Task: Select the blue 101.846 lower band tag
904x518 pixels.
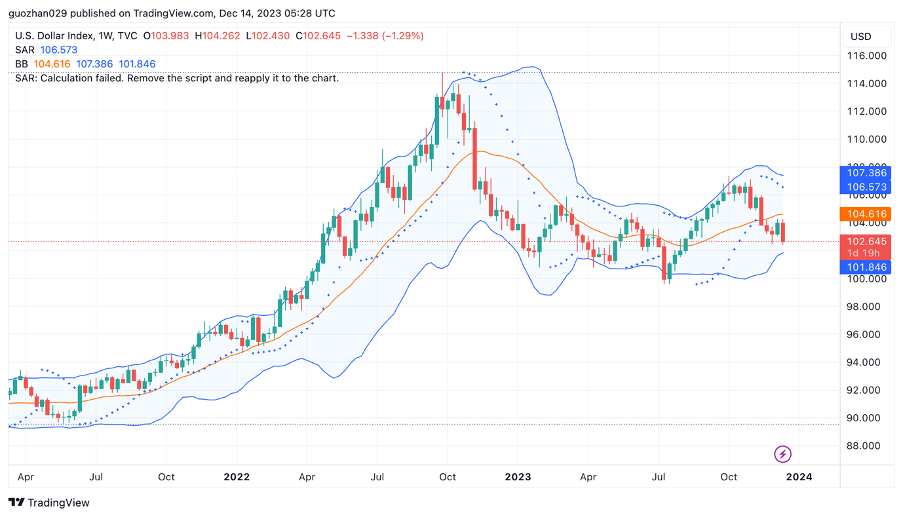Action: (x=866, y=268)
